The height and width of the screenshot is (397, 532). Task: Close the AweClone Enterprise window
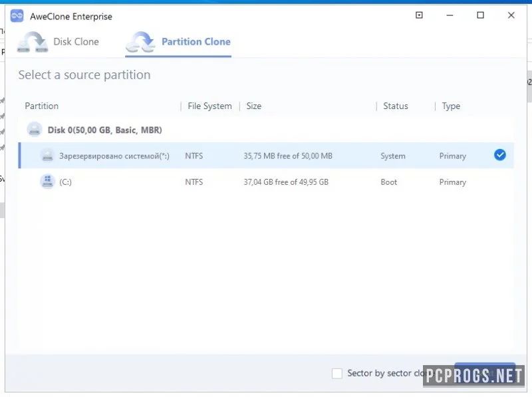pyautogui.click(x=511, y=15)
